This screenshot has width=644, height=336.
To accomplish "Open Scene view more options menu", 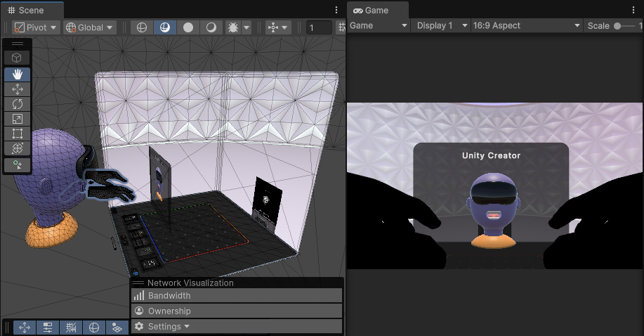I will click(x=336, y=10).
